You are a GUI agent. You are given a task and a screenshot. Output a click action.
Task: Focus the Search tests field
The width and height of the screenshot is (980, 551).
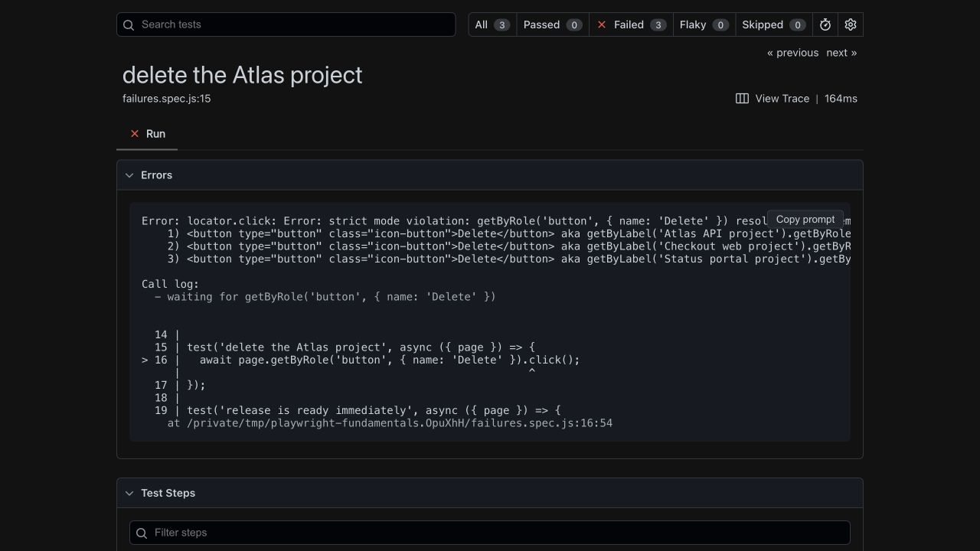286,24
